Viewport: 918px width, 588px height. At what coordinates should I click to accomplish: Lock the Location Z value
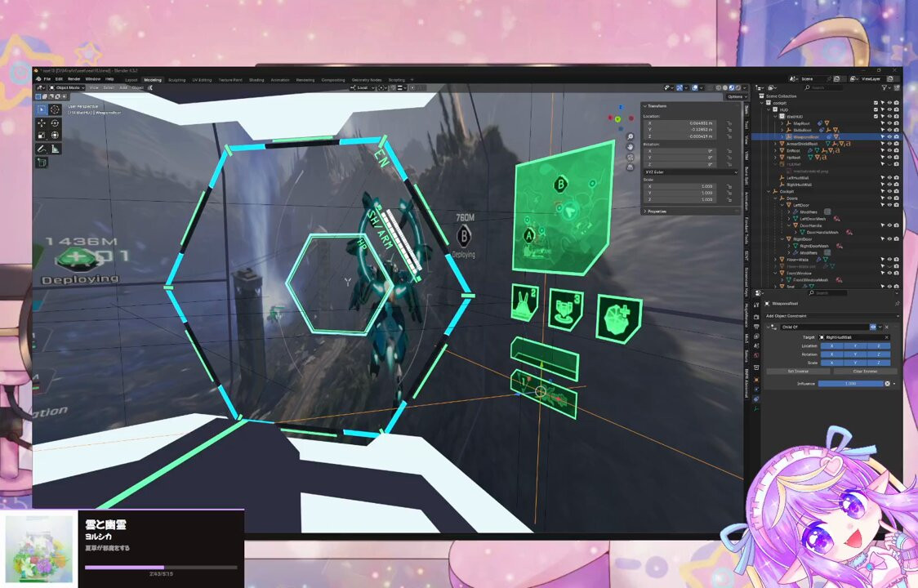(729, 136)
